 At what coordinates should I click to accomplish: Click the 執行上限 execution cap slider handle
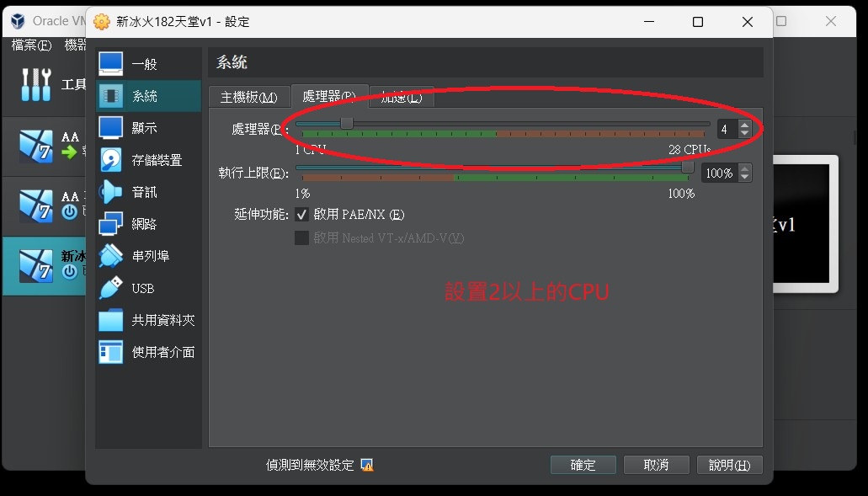tap(687, 168)
